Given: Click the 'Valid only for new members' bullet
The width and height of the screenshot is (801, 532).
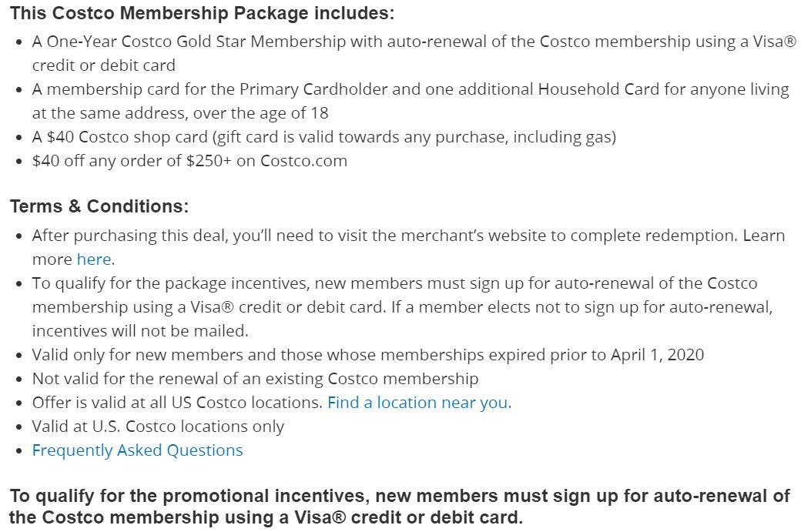Looking at the screenshot, I should point(368,355).
